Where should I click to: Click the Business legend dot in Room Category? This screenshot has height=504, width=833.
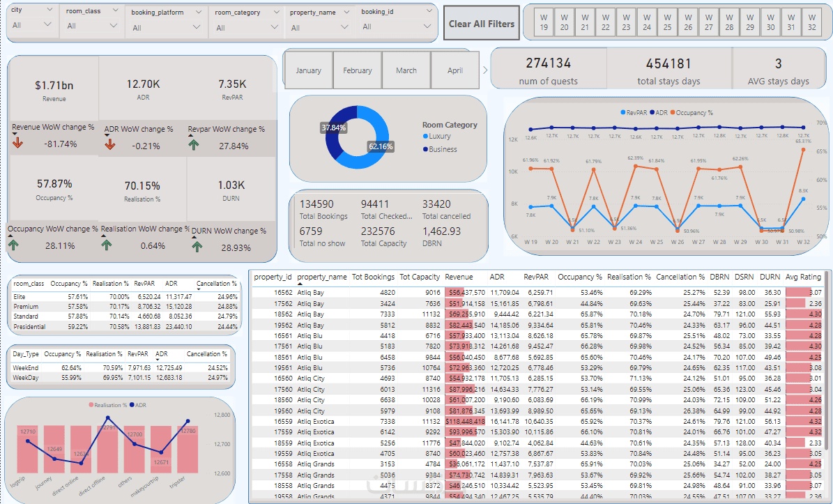tap(425, 149)
